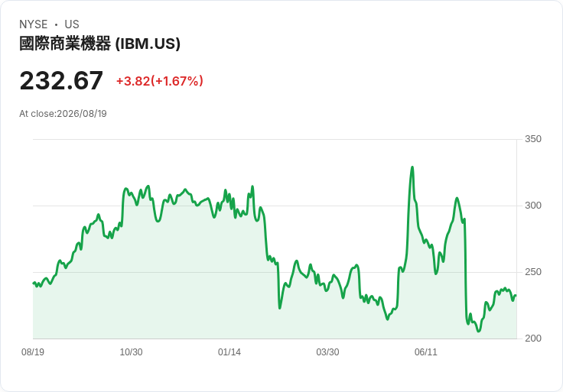Select the 232.67 closing price

point(61,81)
